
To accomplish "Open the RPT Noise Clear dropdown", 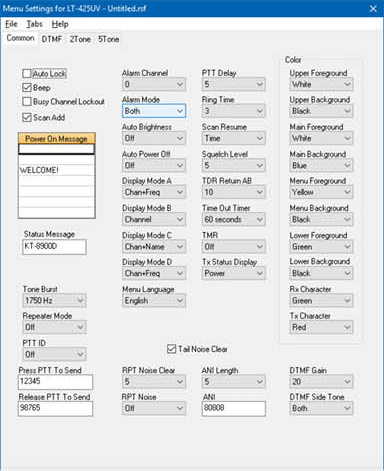I will [x=154, y=382].
